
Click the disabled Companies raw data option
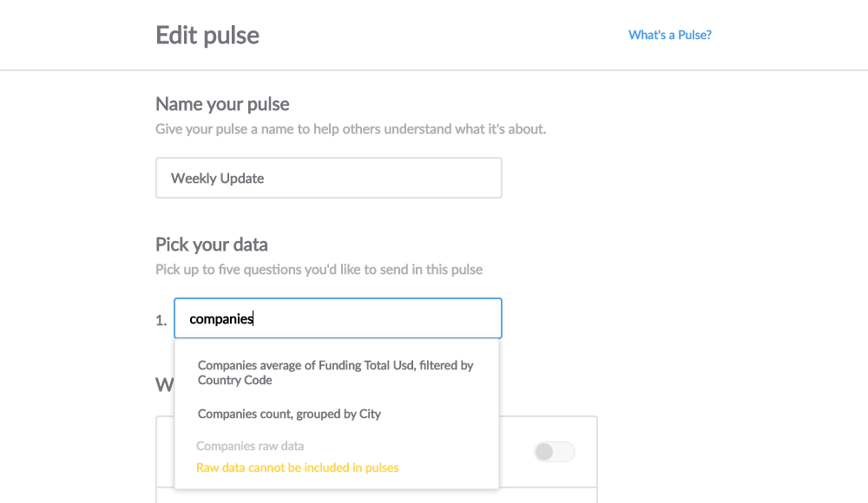coord(249,445)
